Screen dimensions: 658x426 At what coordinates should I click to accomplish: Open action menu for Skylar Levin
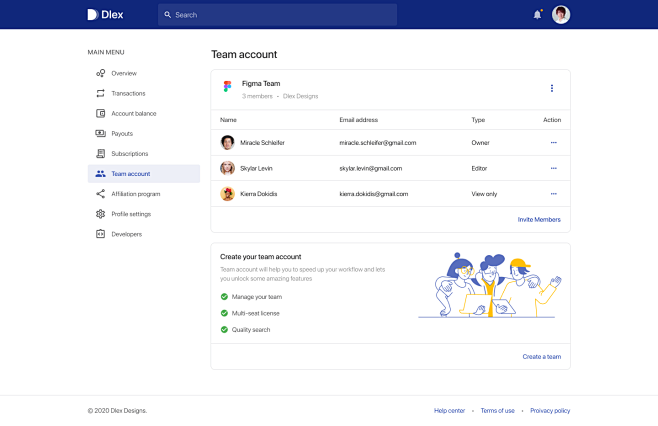(x=553, y=168)
